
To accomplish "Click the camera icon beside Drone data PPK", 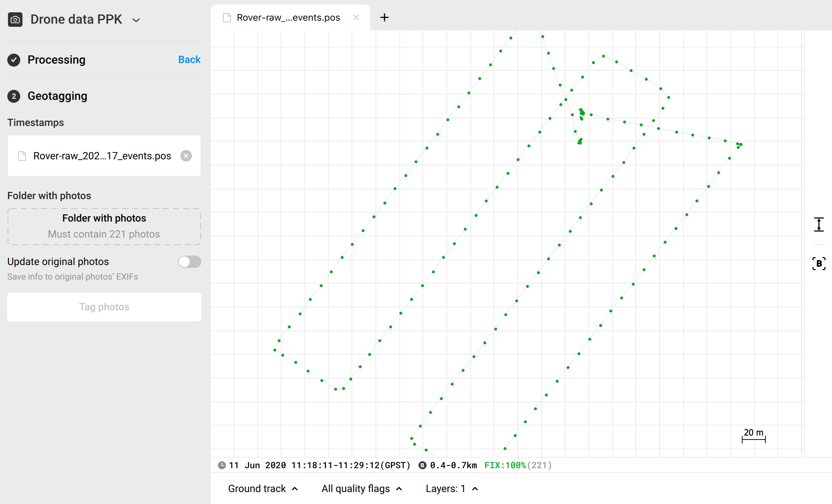I will click(x=15, y=20).
